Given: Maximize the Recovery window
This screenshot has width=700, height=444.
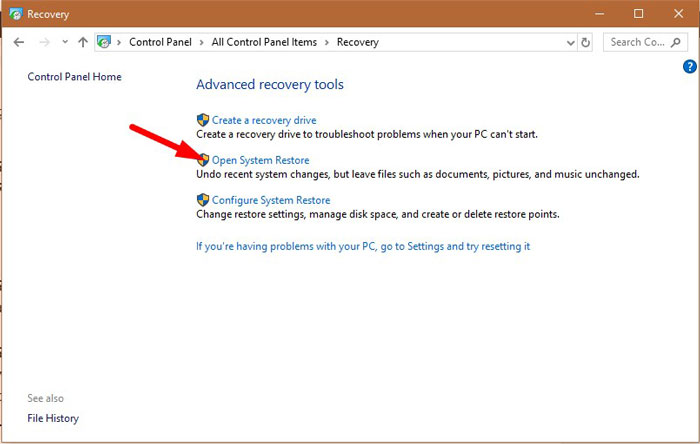Looking at the screenshot, I should pyautogui.click(x=638, y=14).
